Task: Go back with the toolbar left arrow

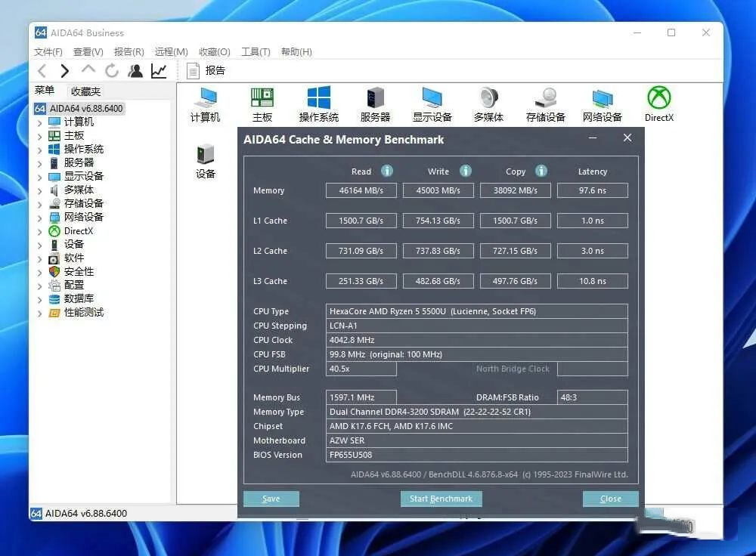Action: coord(42,71)
